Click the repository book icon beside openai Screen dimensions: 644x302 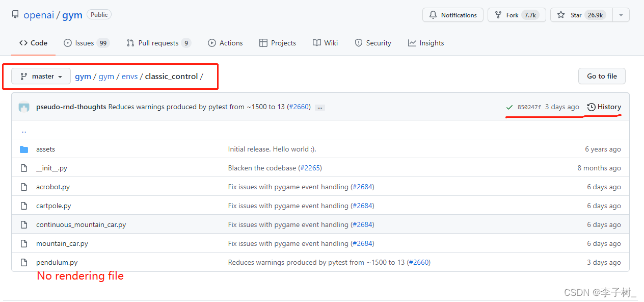pos(16,15)
